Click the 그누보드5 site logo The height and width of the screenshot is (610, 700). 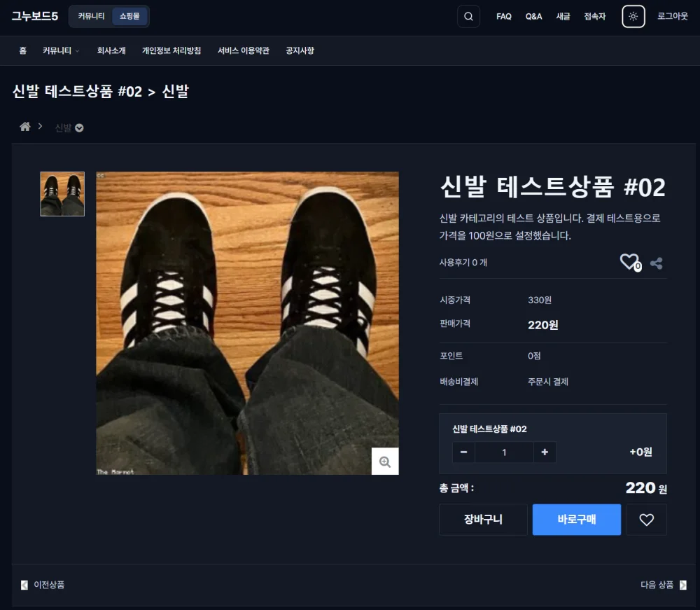(x=35, y=17)
